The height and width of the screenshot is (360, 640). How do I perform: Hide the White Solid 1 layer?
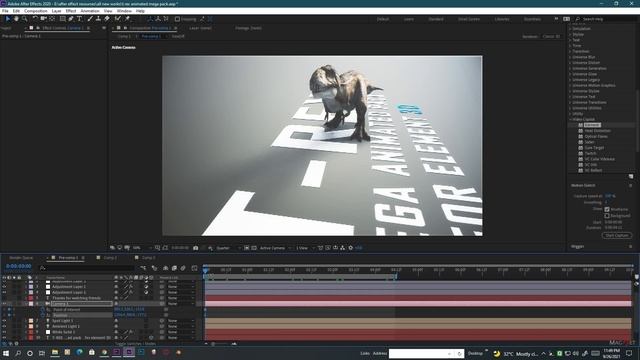tap(4, 332)
